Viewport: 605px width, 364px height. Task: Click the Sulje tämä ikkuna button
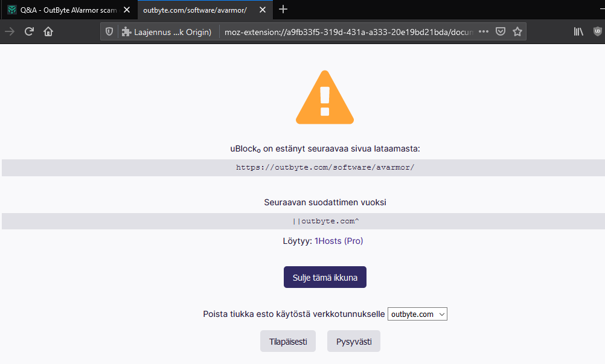pyautogui.click(x=325, y=277)
